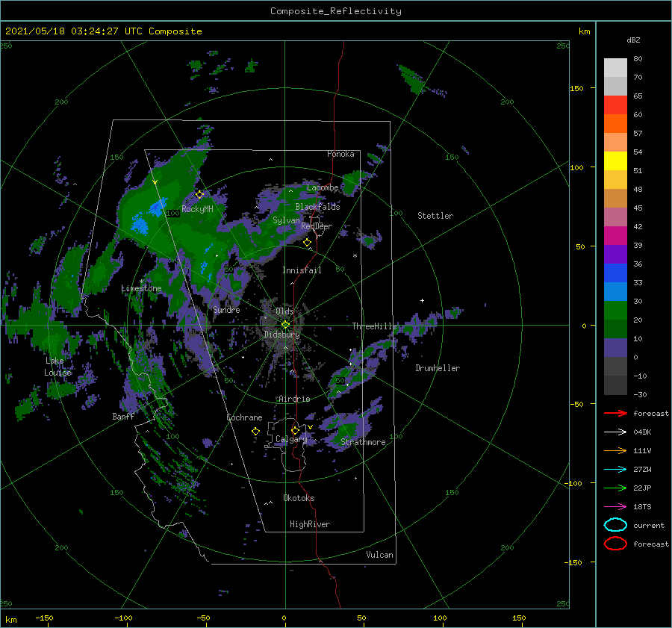This screenshot has height=628, width=672.
Task: Click the Airdrie city label
Action: click(294, 399)
